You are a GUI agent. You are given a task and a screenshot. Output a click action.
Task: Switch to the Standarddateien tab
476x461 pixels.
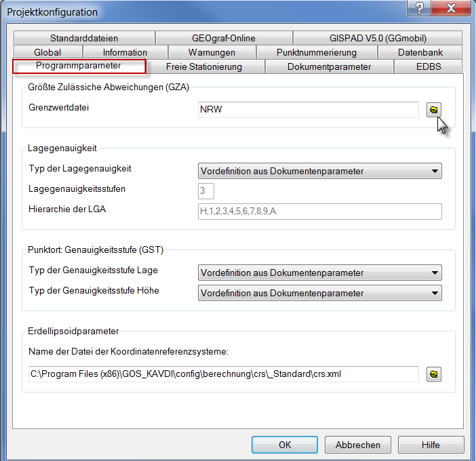click(x=83, y=39)
